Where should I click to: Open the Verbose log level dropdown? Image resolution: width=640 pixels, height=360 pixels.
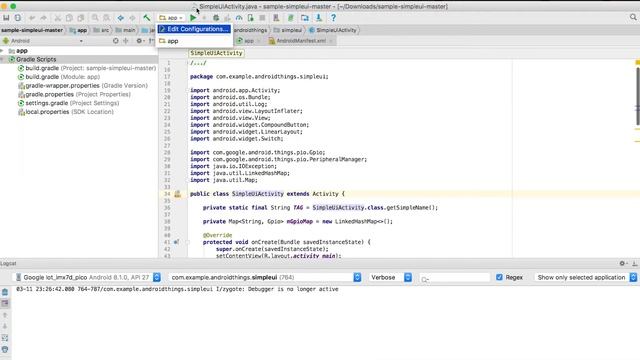(390, 277)
